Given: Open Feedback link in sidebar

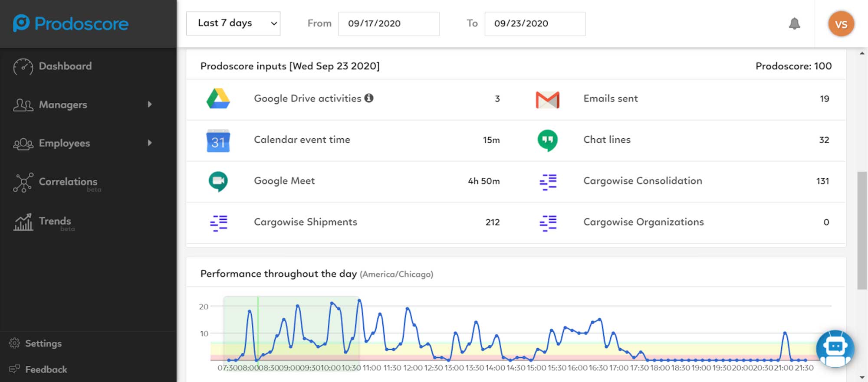Looking at the screenshot, I should click(x=46, y=369).
